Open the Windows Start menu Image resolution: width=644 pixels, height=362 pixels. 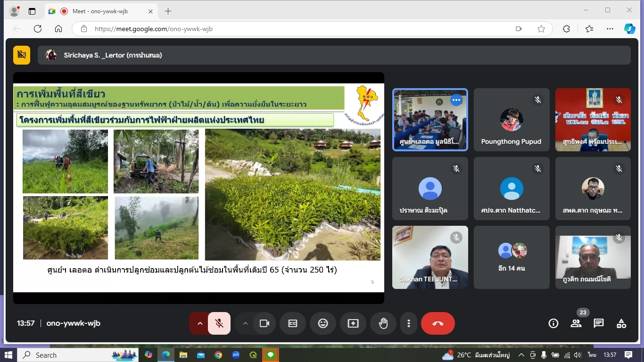pos(8,355)
